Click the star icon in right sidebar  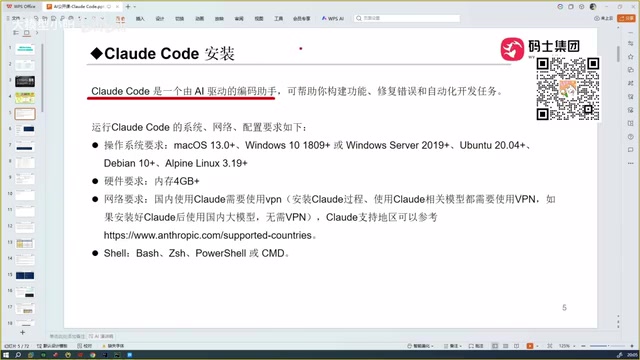pos(631,56)
